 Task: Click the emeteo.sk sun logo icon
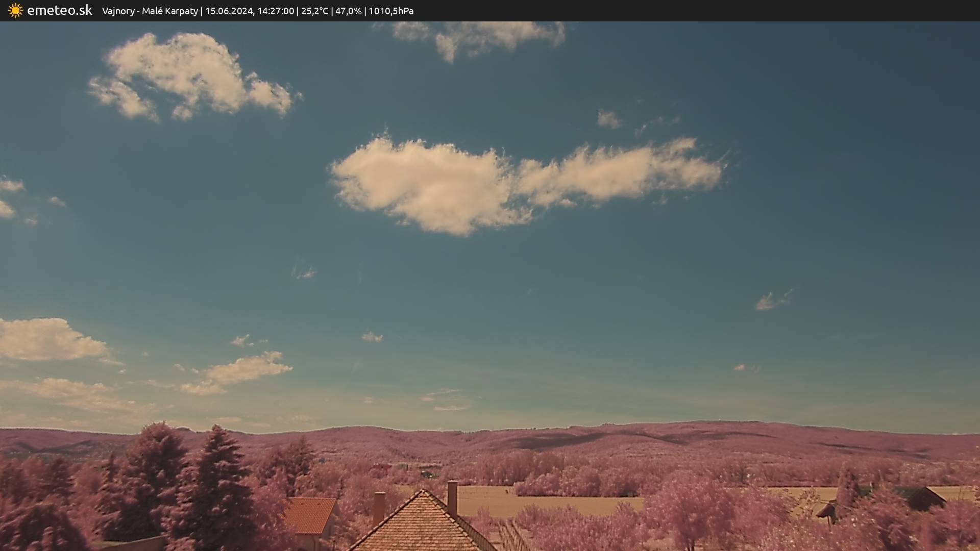(15, 10)
